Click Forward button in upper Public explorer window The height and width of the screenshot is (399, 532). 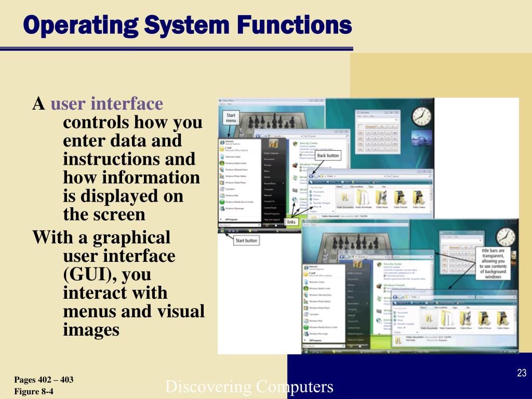coord(316,177)
